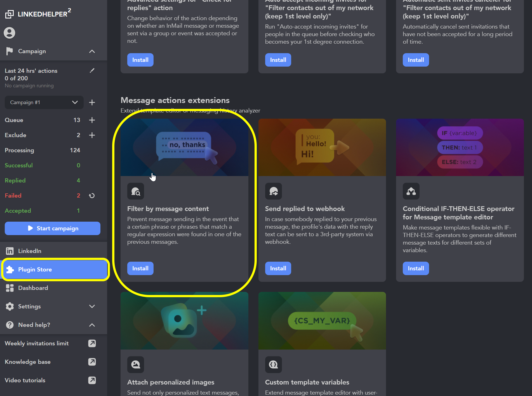Click external arrow icon beside Video tutorials

pos(92,380)
